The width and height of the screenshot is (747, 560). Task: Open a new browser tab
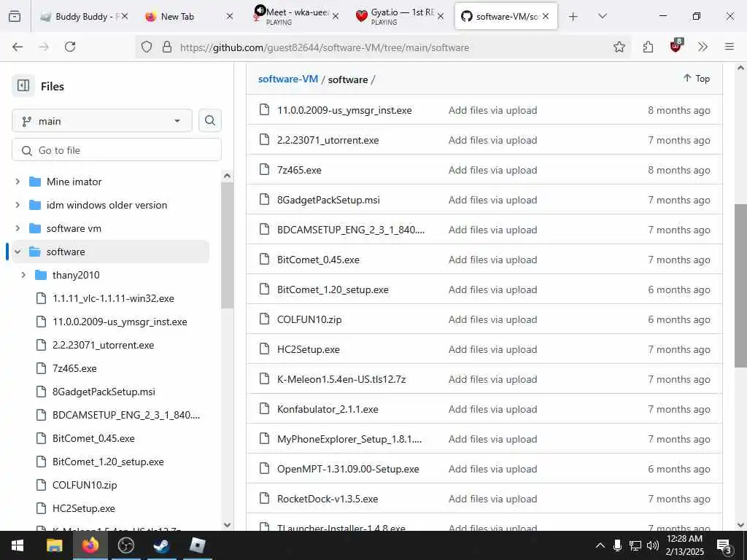click(x=573, y=17)
